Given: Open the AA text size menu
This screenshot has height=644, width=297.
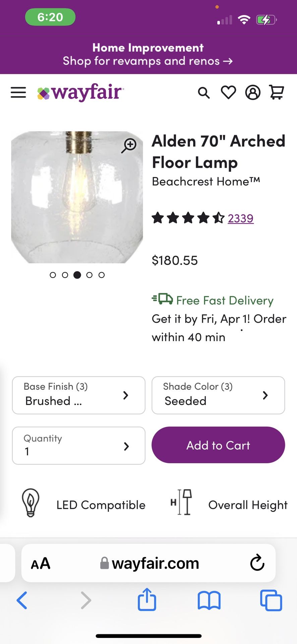Looking at the screenshot, I should (x=41, y=563).
